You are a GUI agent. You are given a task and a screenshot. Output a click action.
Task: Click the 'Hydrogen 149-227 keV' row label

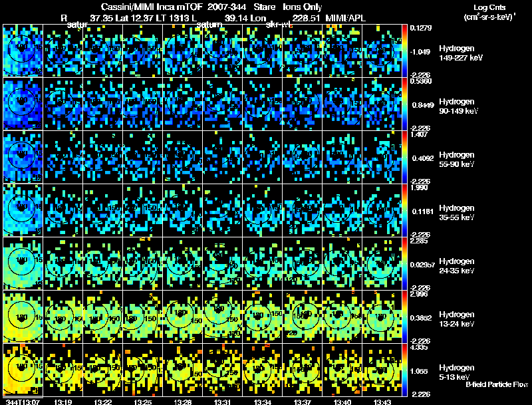(461, 53)
